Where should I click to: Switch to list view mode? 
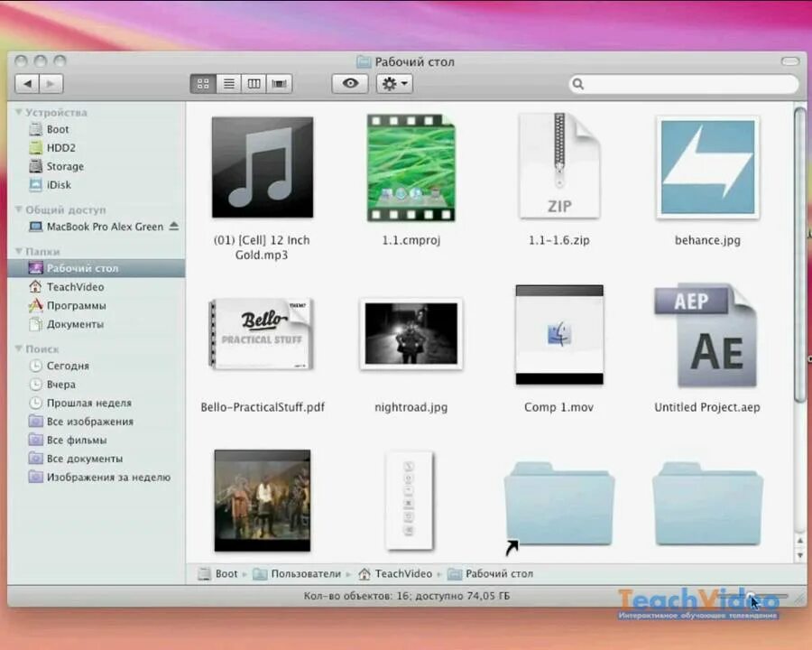click(228, 83)
